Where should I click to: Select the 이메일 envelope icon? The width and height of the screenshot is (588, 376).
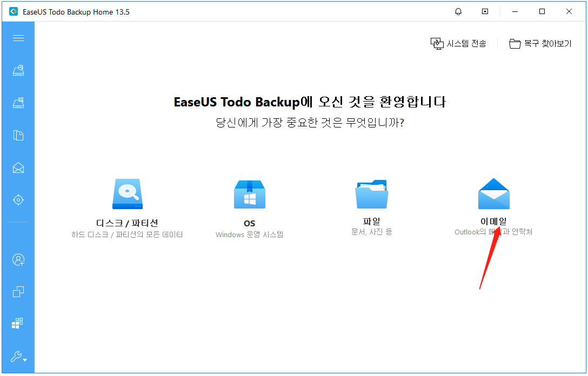point(493,193)
